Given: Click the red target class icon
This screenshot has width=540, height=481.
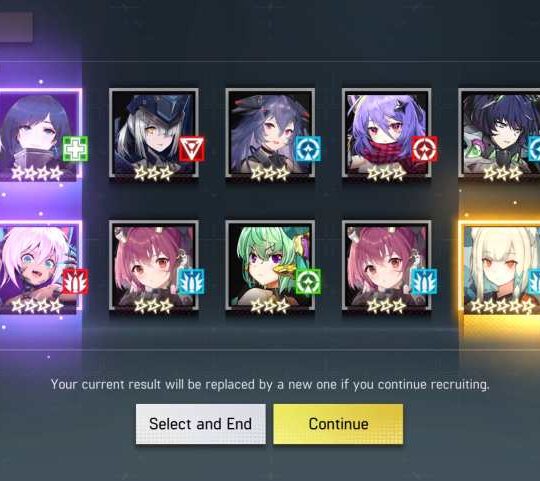Looking at the screenshot, I should [425, 149].
